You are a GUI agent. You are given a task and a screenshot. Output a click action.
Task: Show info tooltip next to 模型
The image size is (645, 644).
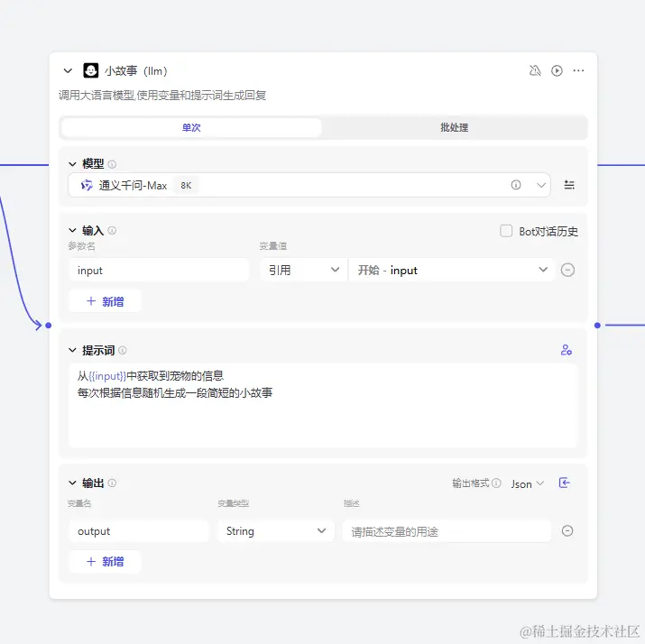[112, 164]
